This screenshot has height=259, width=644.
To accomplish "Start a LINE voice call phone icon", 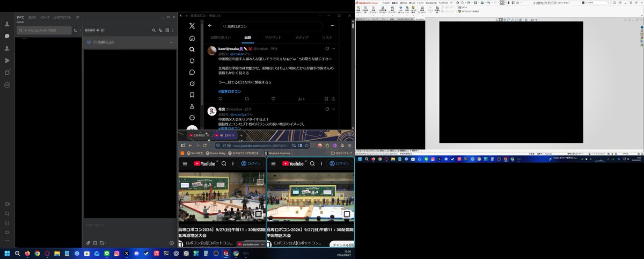I will pyautogui.click(x=160, y=30).
